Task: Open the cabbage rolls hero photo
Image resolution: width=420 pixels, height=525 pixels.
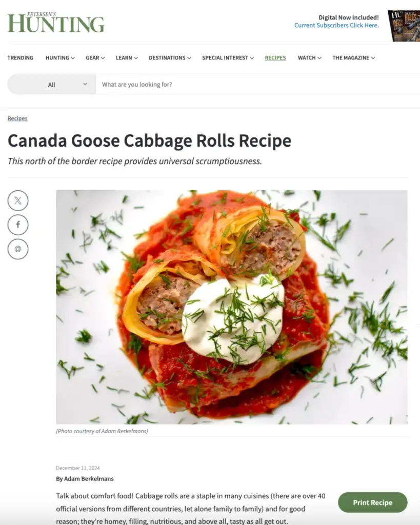Action: (x=232, y=308)
